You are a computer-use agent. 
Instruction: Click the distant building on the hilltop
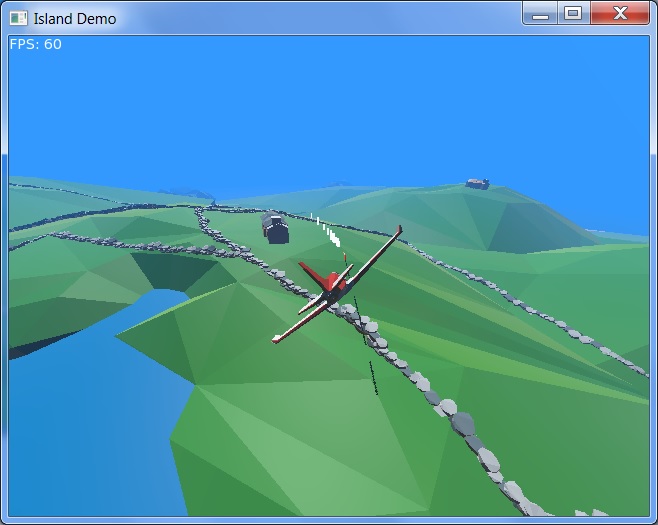pos(477,184)
